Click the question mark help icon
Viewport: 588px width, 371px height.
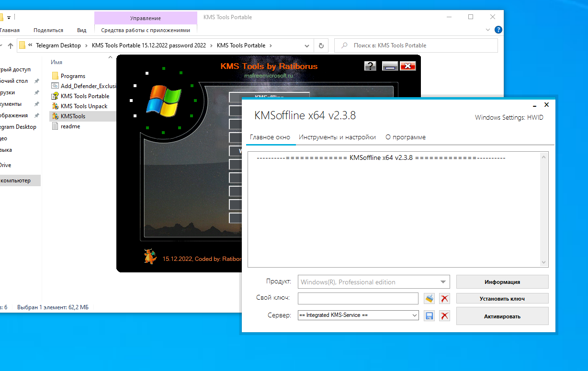coord(370,66)
